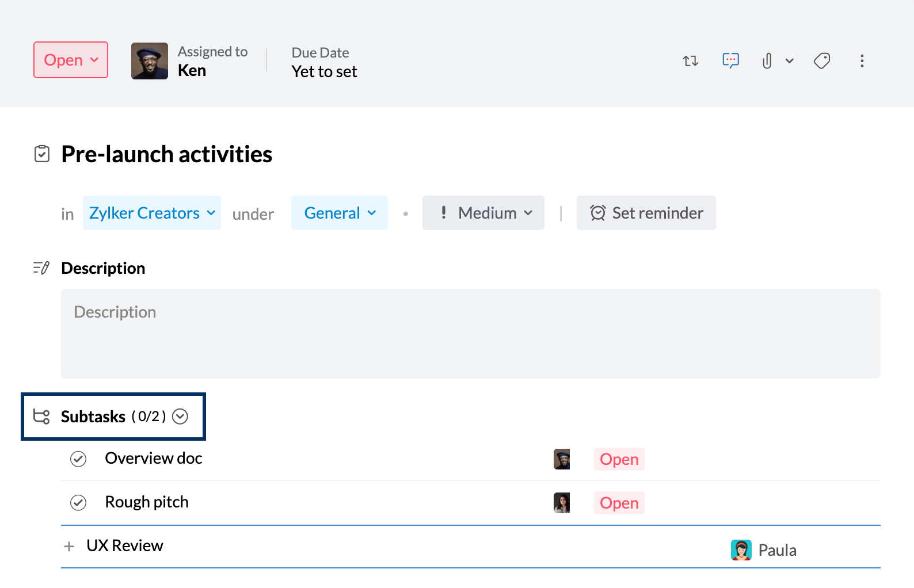The width and height of the screenshot is (914, 588).
Task: Open the comments chat icon
Action: [x=730, y=60]
